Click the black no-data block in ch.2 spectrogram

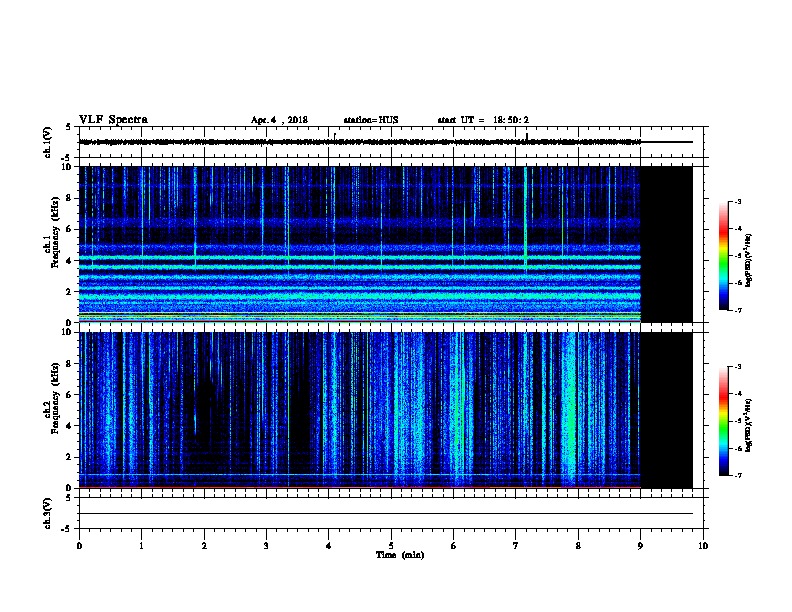pyautogui.click(x=667, y=410)
